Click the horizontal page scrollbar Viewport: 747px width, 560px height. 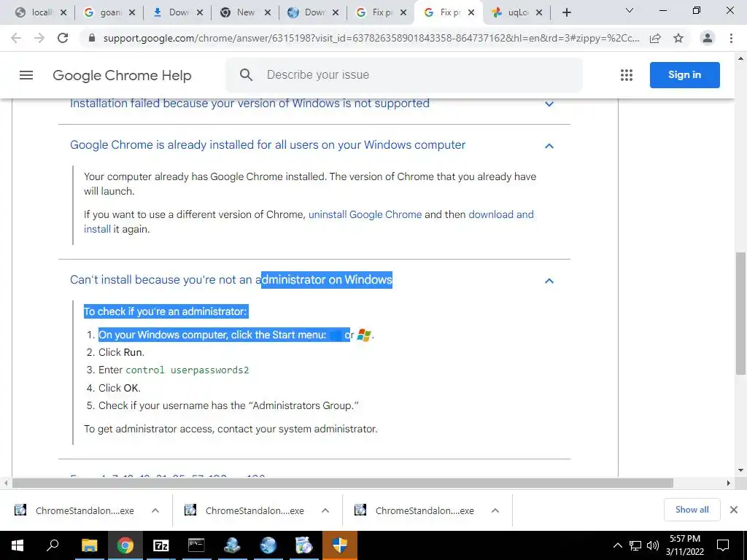pyautogui.click(x=343, y=483)
